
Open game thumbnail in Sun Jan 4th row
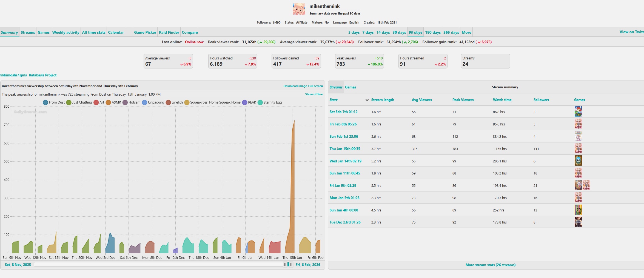[x=578, y=210]
